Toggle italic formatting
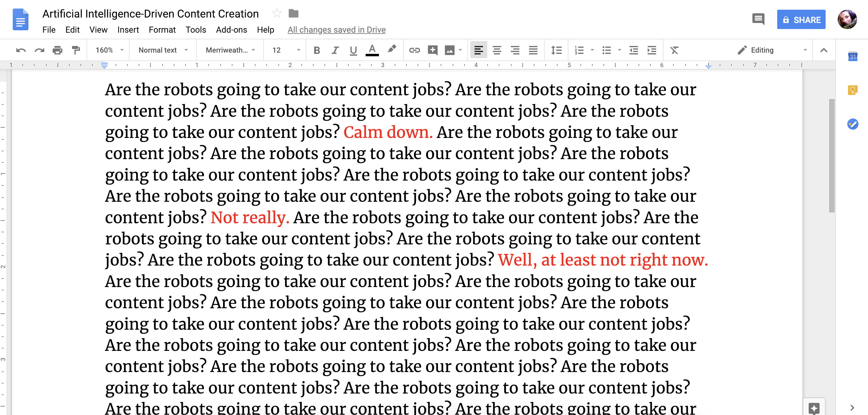The image size is (868, 415). pos(335,50)
